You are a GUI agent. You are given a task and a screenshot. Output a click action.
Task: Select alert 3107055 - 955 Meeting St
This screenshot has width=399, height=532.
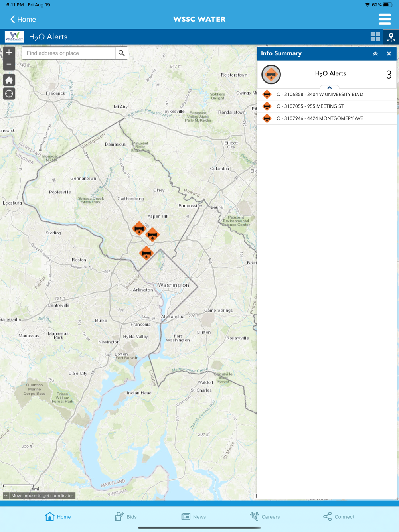(x=327, y=106)
